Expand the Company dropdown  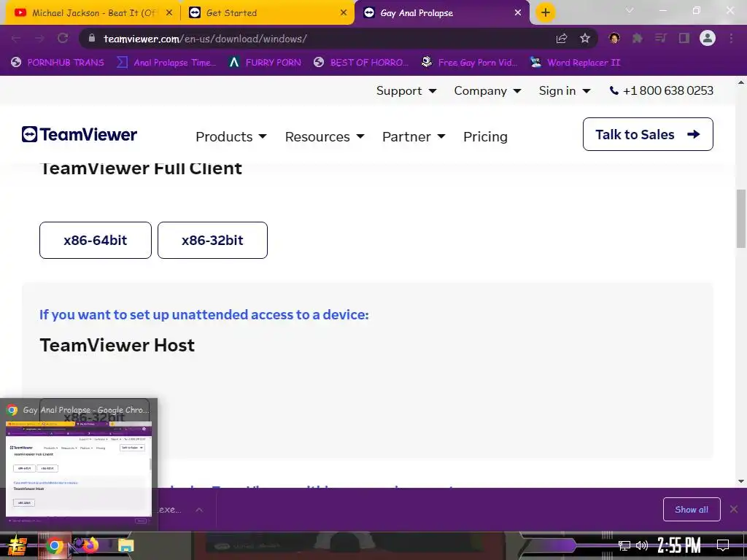coord(487,90)
